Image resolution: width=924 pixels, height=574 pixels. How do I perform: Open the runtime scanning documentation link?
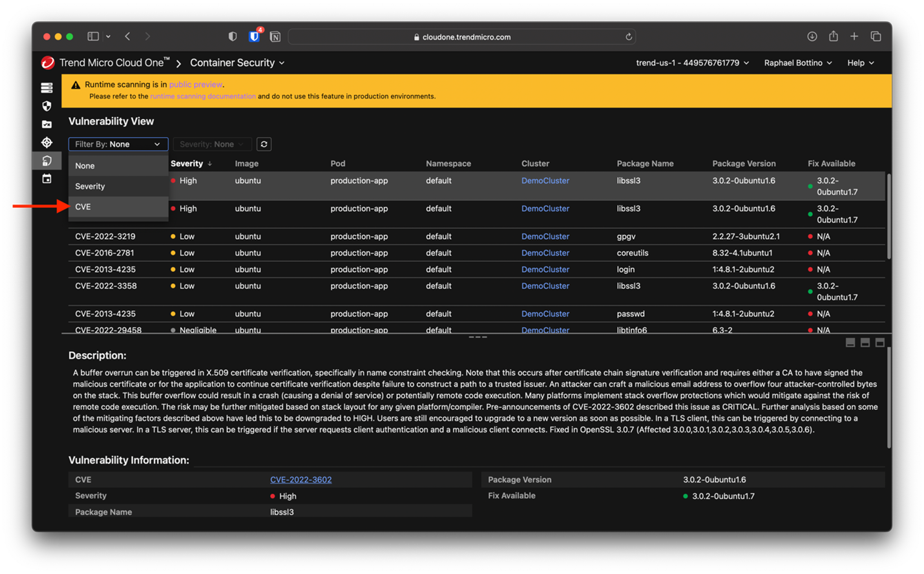pos(203,96)
